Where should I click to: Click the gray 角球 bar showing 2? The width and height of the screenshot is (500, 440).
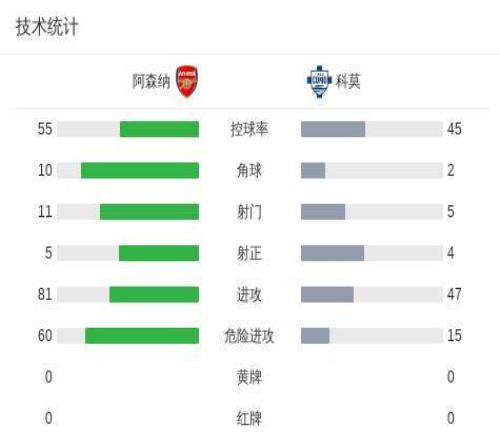coord(313,170)
